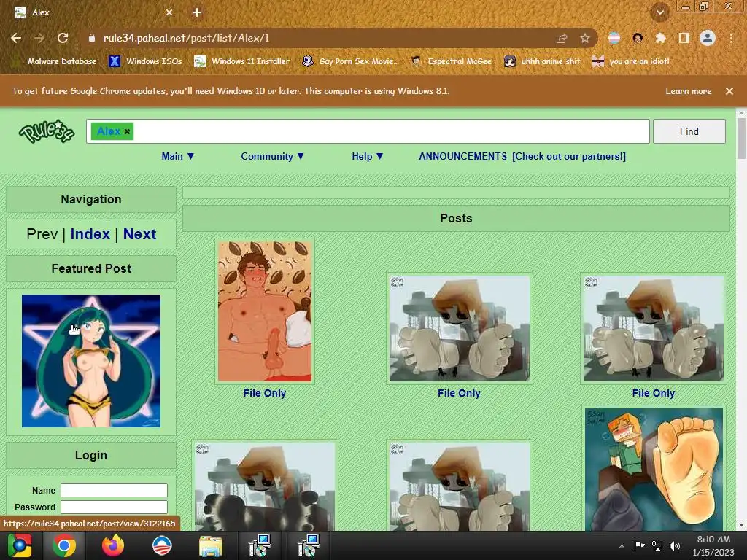Go to the Next page link
Viewport: 747px width, 560px height.
pos(139,234)
